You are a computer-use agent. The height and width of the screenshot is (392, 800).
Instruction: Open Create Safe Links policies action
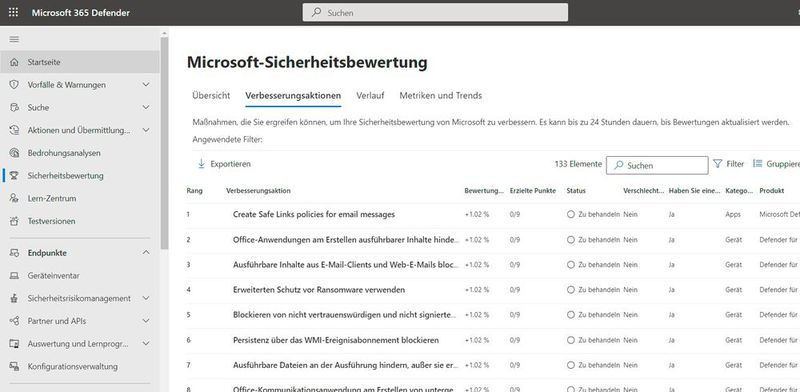point(314,214)
